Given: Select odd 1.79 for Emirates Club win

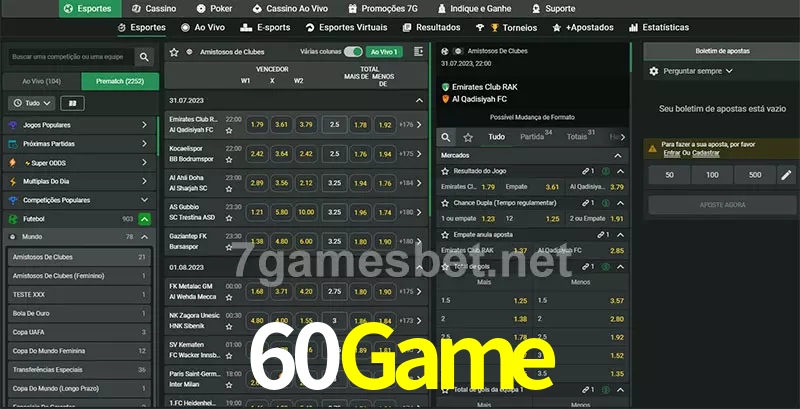Looking at the screenshot, I should click(x=257, y=125).
